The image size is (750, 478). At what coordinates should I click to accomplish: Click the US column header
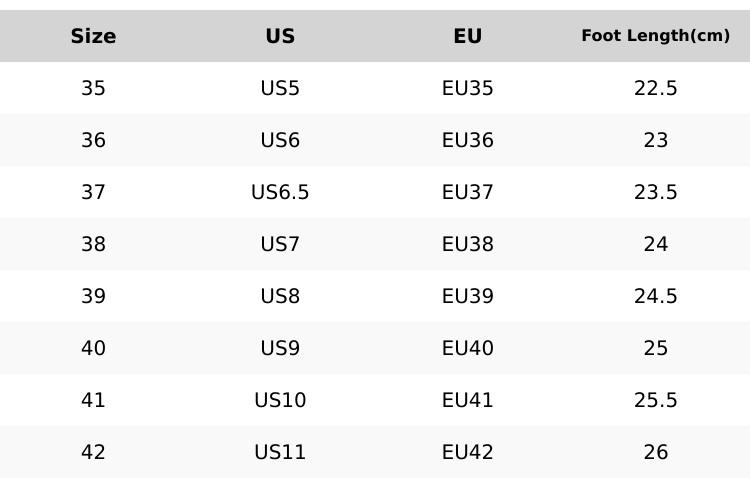coord(280,37)
